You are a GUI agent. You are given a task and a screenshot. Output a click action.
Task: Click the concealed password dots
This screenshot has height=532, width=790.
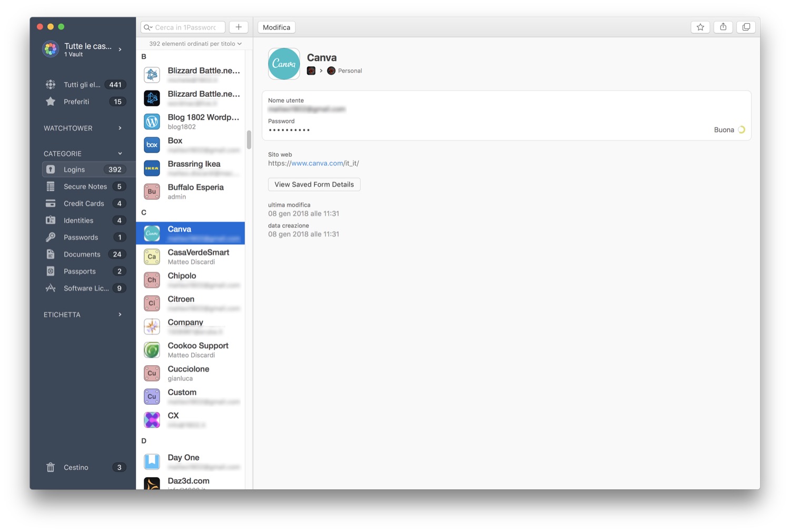click(289, 130)
